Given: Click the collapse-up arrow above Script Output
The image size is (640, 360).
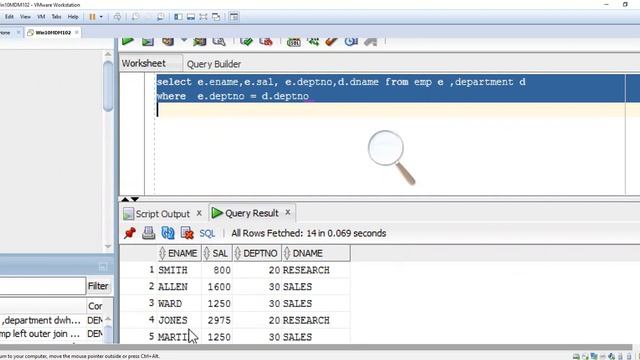Looking at the screenshot, I should 125,199.
